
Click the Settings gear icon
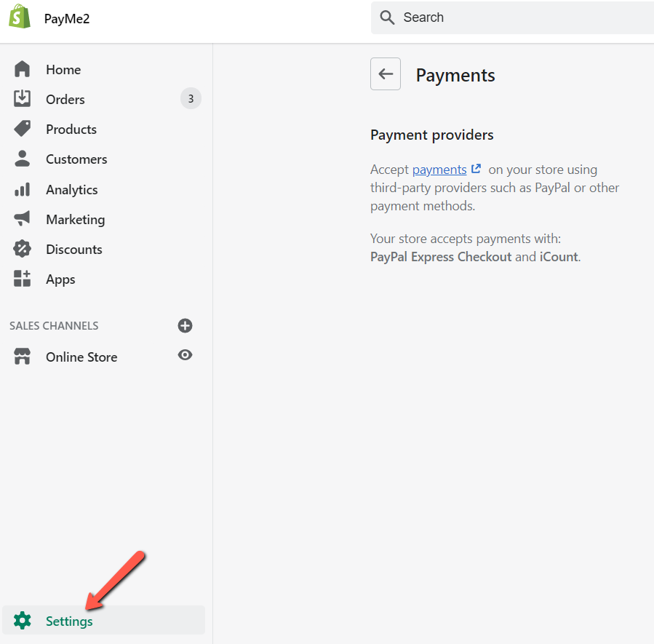pos(23,621)
